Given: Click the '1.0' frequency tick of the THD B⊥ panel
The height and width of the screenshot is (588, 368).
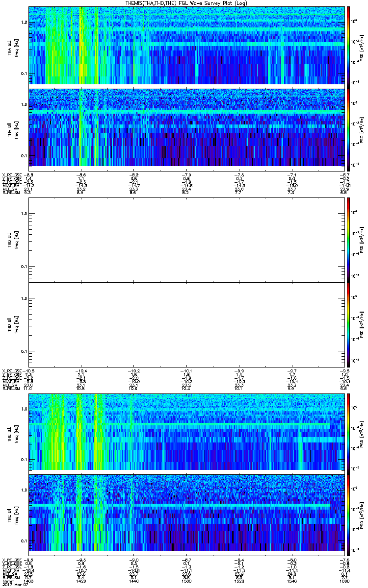Looking at the screenshot, I should pos(24,214).
